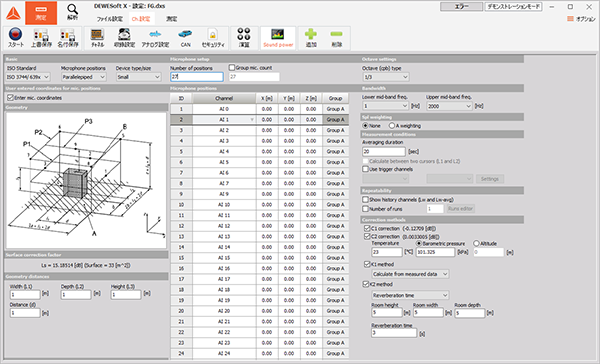Open the Device type/size dropdown

pyautogui.click(x=139, y=77)
